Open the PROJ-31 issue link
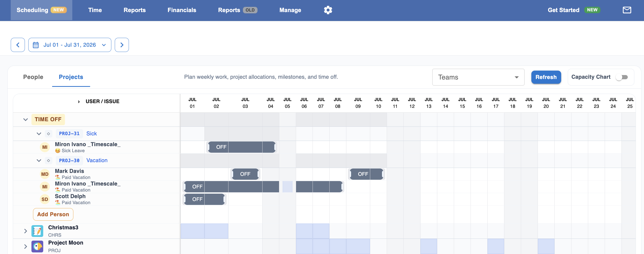Image resolution: width=644 pixels, height=254 pixels. click(69, 134)
